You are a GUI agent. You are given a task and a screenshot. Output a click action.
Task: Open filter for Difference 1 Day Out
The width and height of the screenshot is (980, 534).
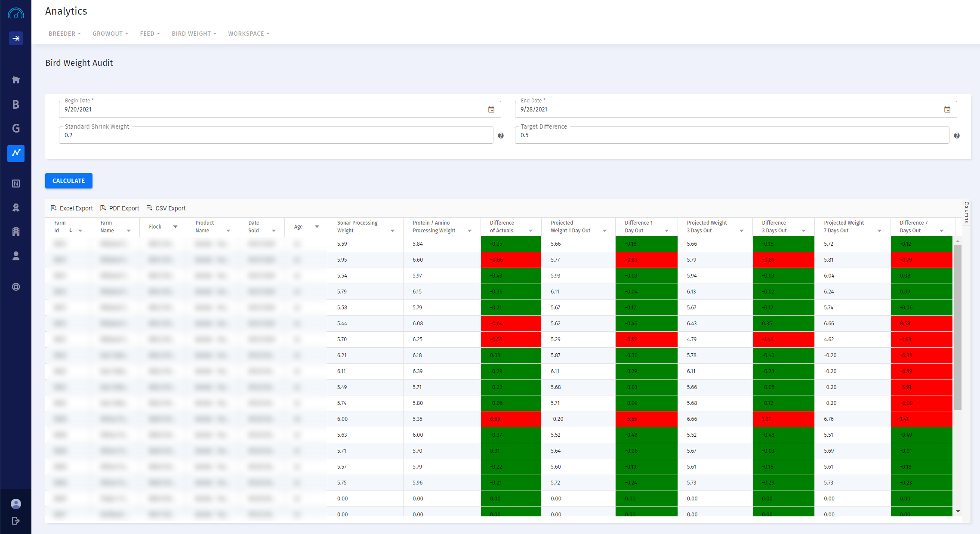[666, 230]
